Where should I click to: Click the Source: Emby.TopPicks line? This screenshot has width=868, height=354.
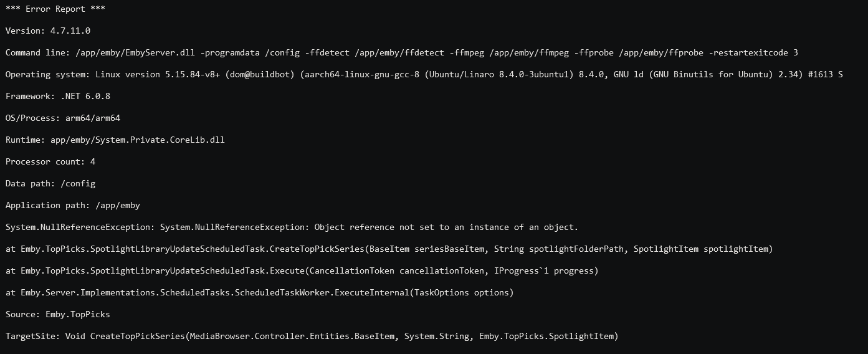coord(58,315)
